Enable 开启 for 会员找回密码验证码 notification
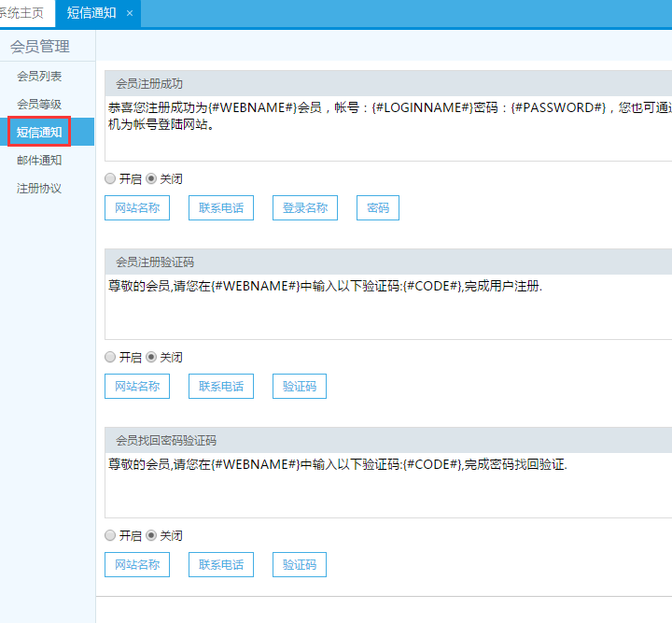 pyautogui.click(x=111, y=535)
